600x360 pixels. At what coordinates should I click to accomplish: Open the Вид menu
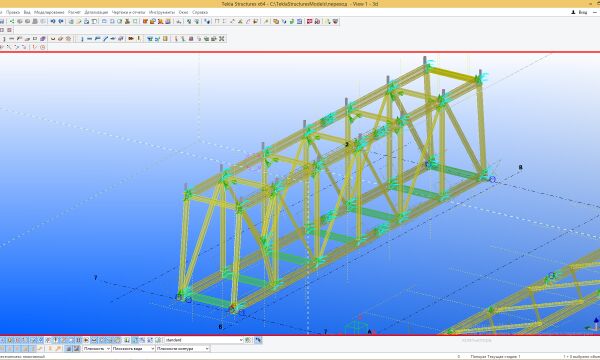point(27,12)
